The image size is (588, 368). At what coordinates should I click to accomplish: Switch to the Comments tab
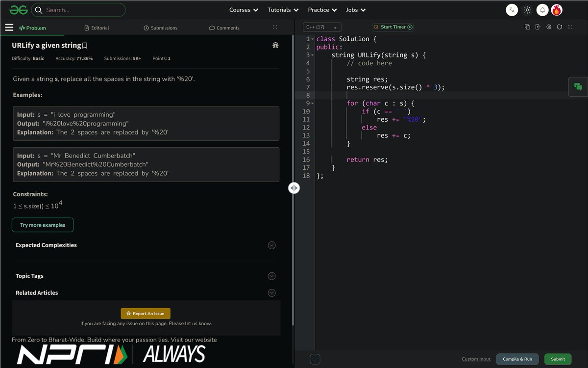click(224, 28)
